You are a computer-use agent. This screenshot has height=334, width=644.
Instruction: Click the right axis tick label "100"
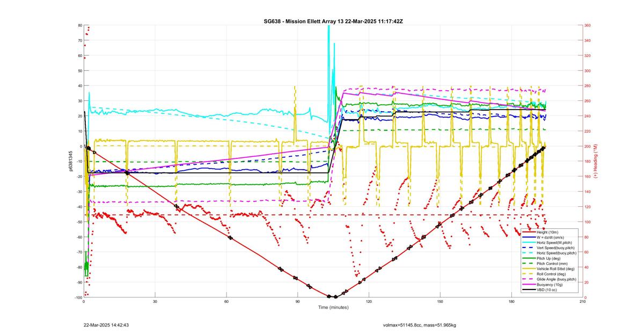coord(588,222)
